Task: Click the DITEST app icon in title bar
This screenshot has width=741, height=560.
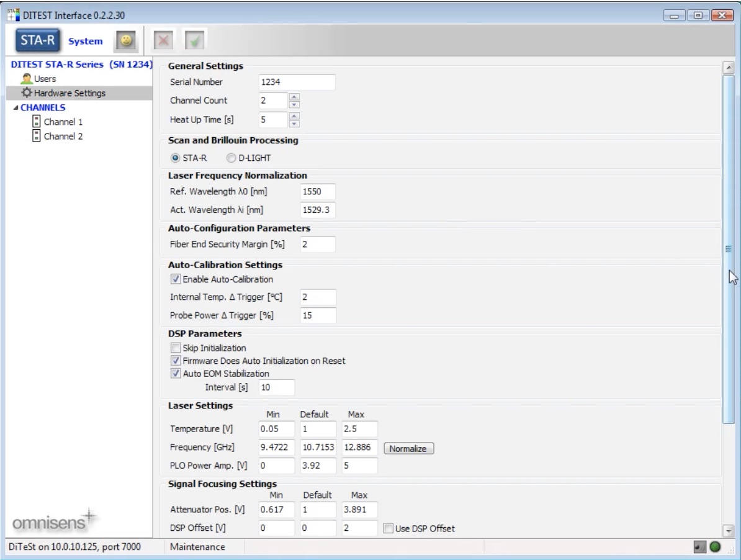Action: coord(13,15)
